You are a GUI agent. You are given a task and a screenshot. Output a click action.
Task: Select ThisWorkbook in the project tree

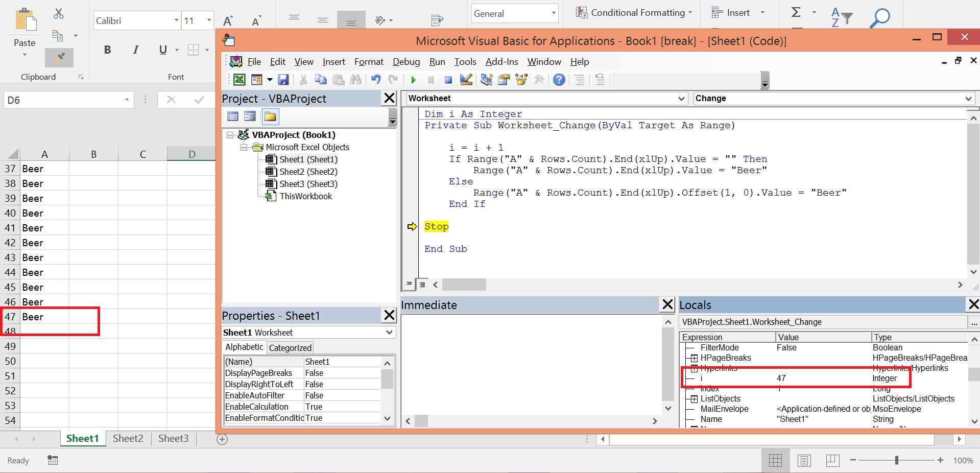(305, 196)
